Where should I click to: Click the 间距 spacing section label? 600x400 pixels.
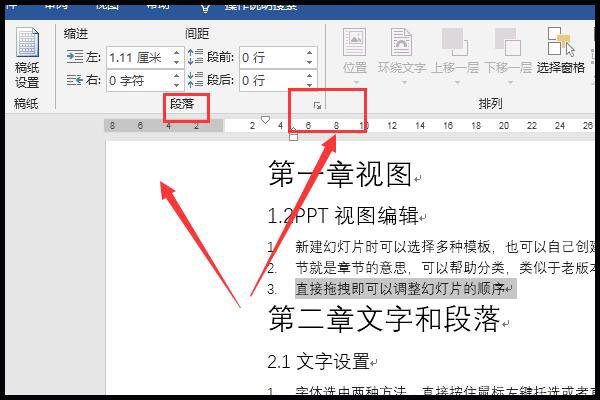pos(197,34)
